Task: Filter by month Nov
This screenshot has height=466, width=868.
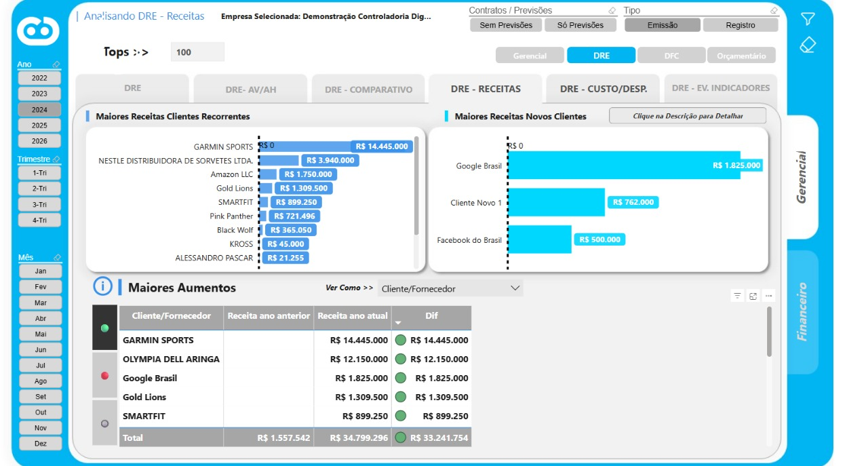Action: click(41, 428)
